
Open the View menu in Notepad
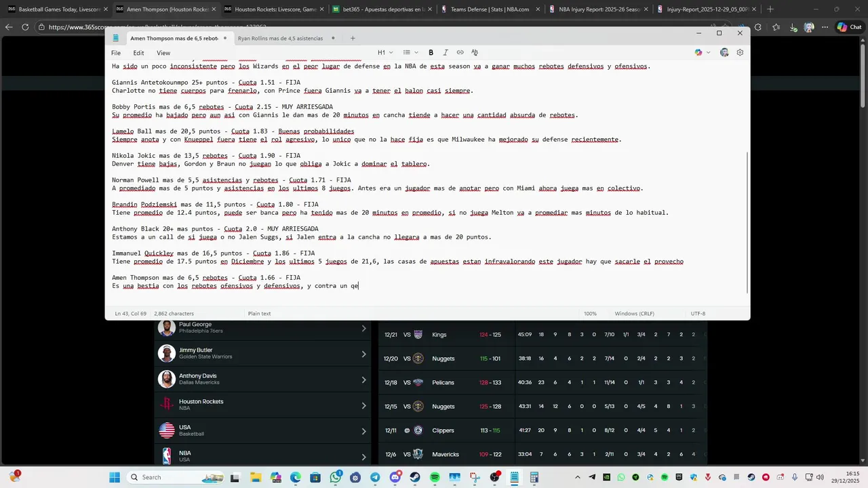point(163,53)
